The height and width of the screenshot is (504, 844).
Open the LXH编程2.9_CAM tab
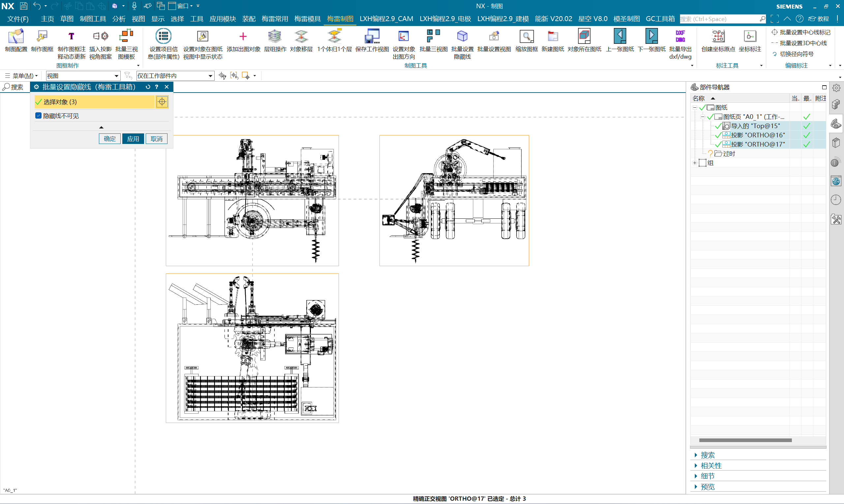(x=386, y=19)
